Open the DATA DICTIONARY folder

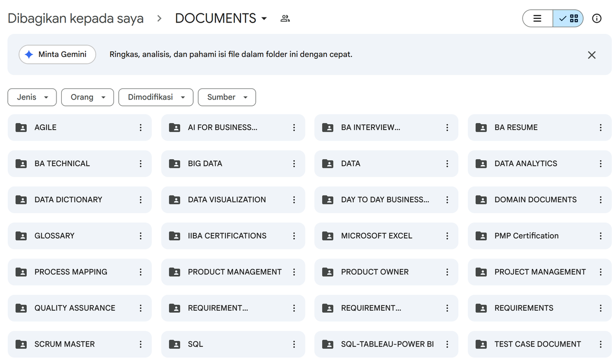click(80, 200)
